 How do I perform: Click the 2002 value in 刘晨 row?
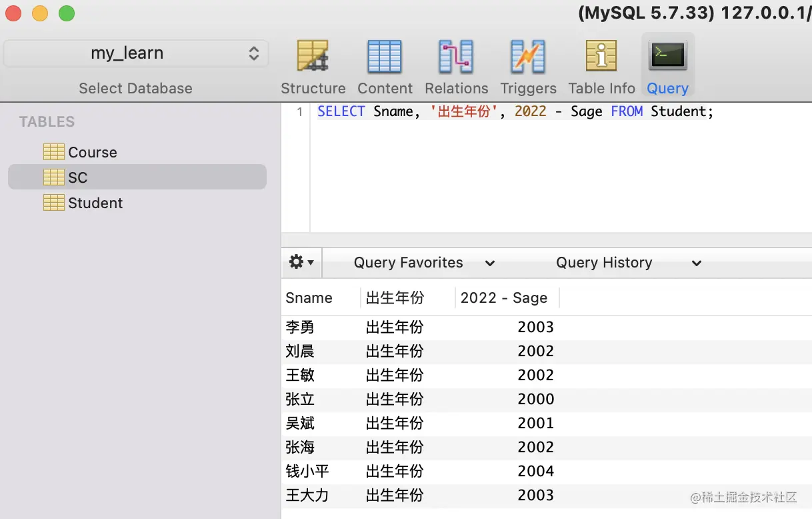click(535, 351)
